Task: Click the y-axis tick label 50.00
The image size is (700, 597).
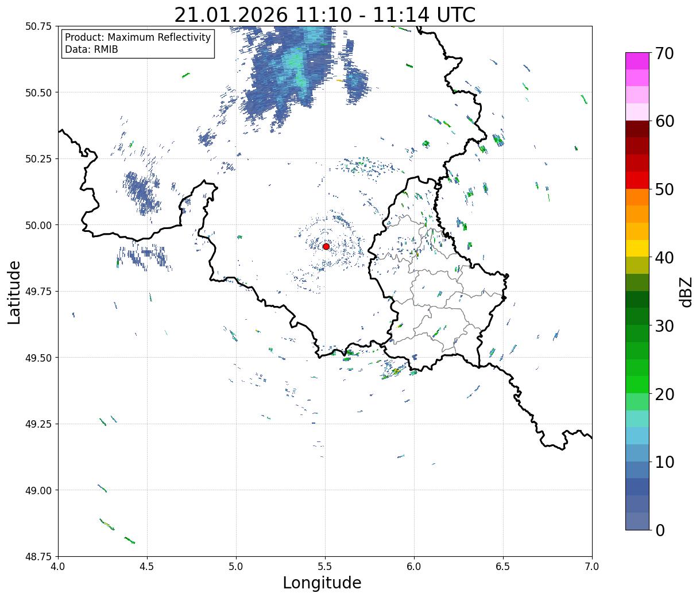Action: click(x=38, y=225)
